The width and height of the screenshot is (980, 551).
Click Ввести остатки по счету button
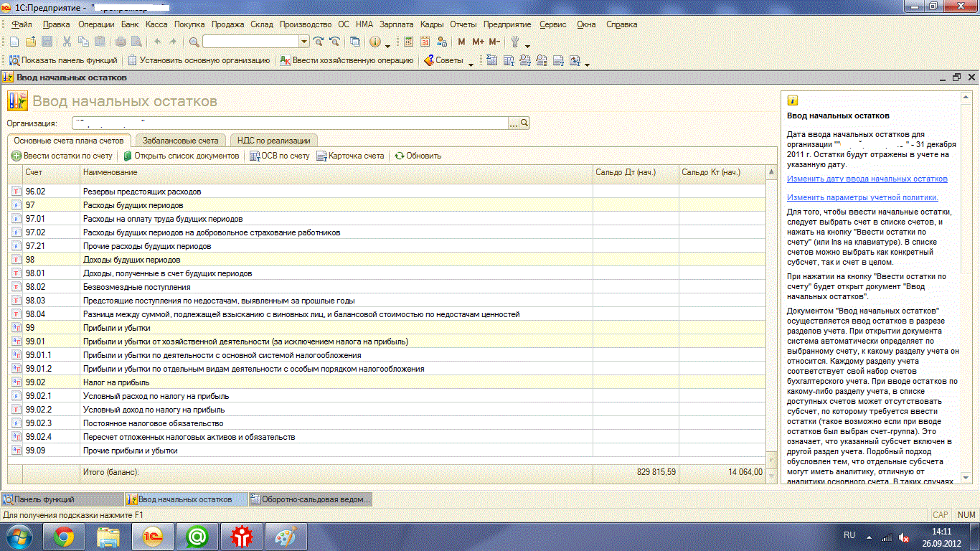[x=62, y=156]
